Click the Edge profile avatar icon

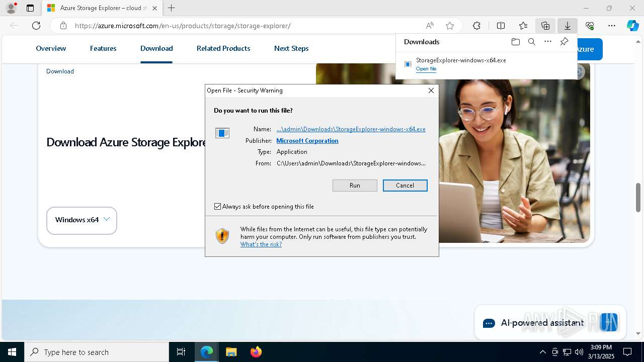point(11,8)
